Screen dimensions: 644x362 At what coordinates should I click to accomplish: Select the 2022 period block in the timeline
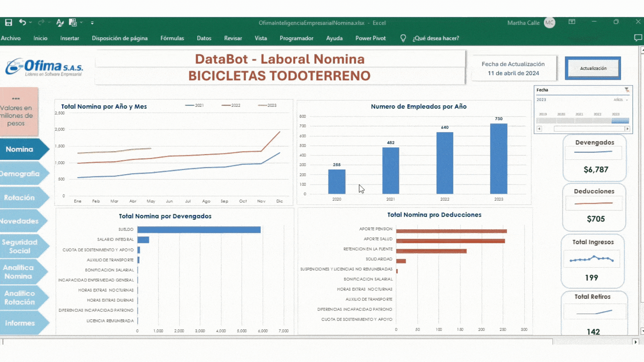tap(602, 121)
